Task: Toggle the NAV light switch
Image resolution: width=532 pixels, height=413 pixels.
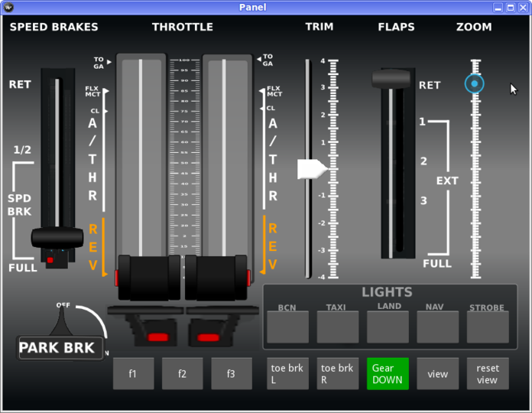Action: click(x=437, y=327)
